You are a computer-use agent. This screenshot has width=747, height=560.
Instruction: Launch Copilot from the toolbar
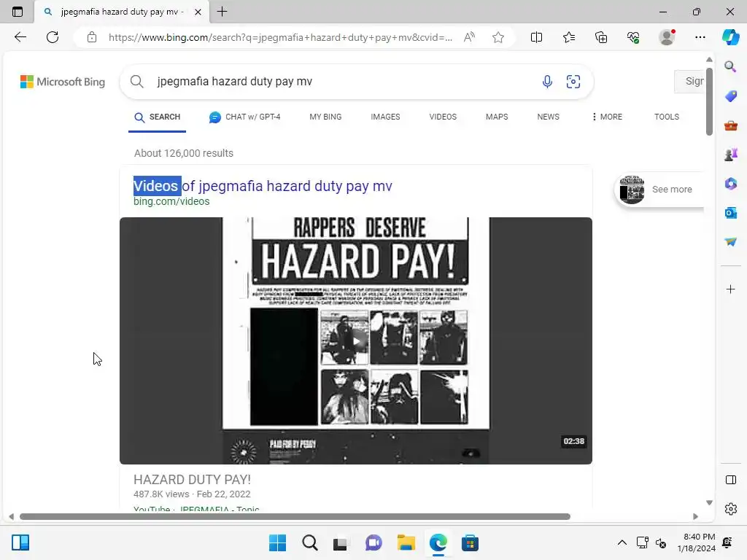(730, 37)
